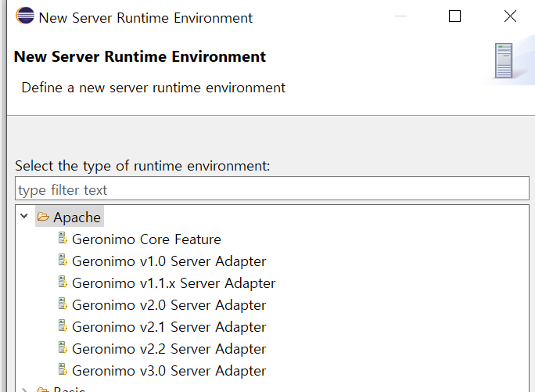The height and width of the screenshot is (392, 535).
Task: Click the Geronimo v2.2 Server Adapter icon
Action: (x=63, y=347)
